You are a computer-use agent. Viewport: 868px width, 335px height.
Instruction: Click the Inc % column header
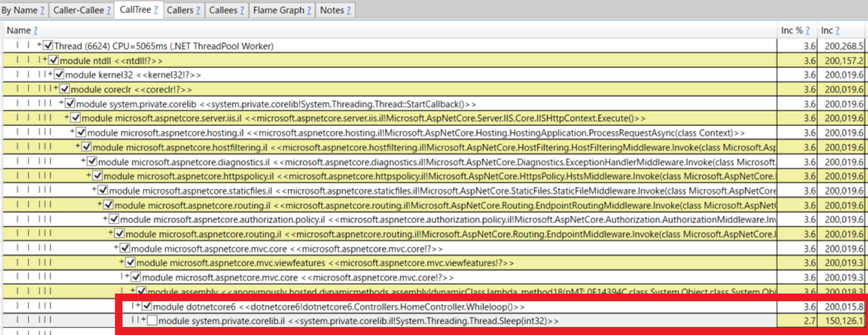(792, 30)
